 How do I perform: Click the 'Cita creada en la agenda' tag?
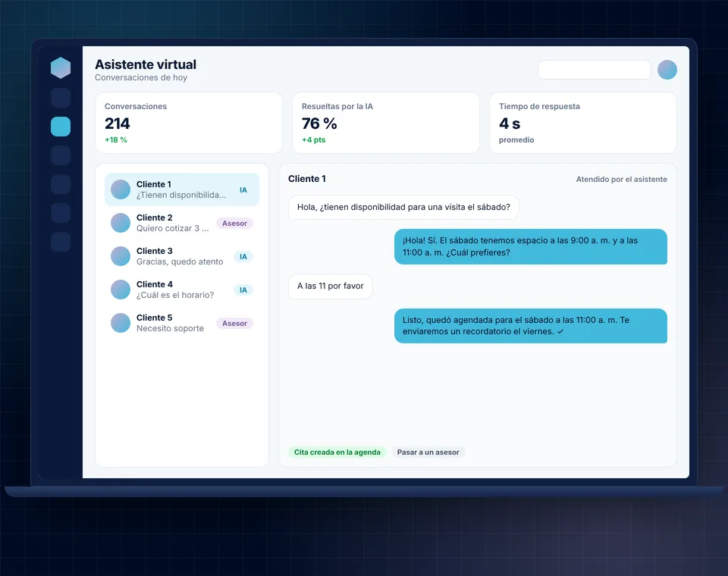[337, 452]
